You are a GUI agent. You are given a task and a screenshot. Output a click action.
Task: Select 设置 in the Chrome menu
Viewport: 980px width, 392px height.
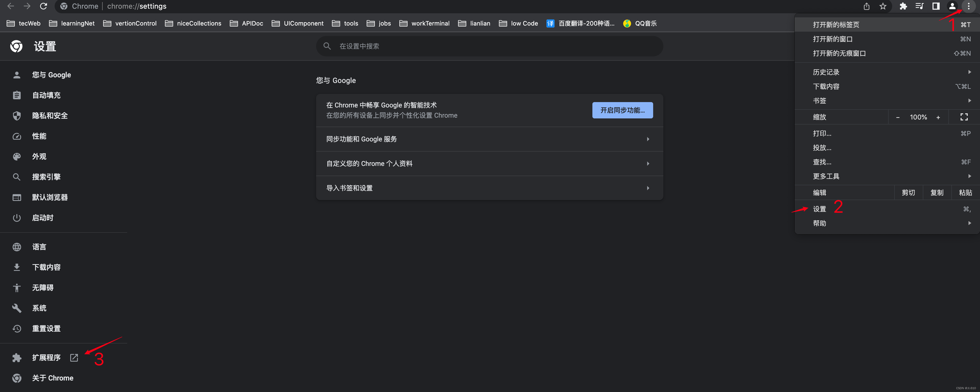click(819, 209)
